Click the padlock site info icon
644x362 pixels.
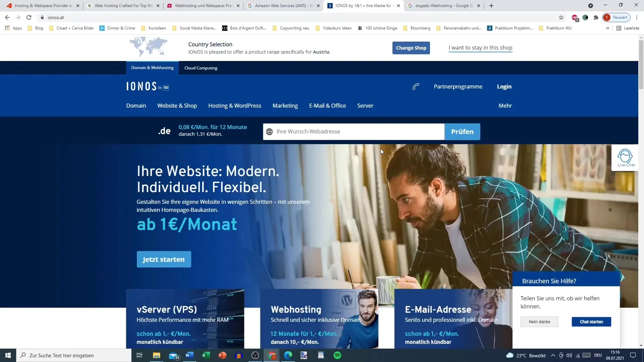[x=42, y=17]
